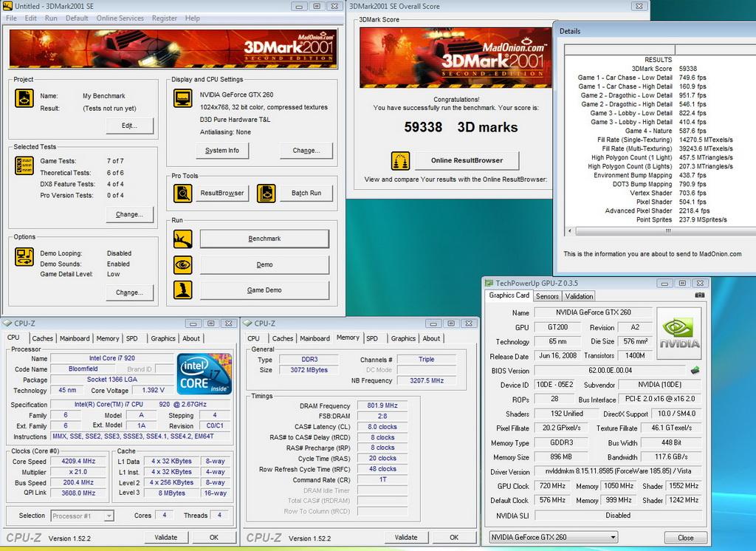Click the Instructions MMX, SSE field in CPU-Z

[142, 437]
